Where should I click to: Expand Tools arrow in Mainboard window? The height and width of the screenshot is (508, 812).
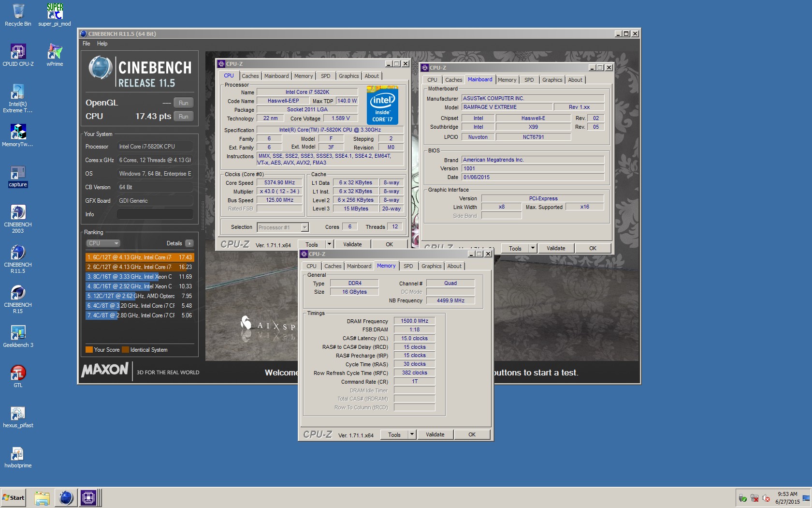(533, 248)
